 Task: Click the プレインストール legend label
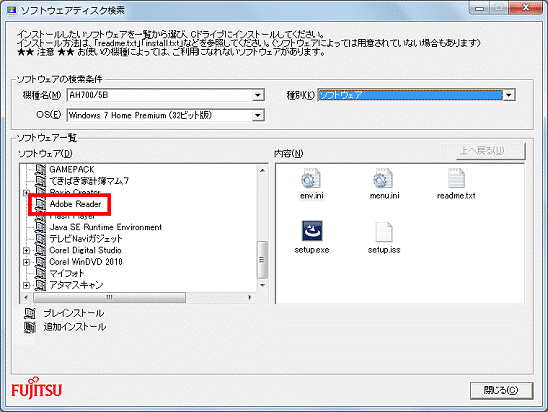click(x=74, y=313)
